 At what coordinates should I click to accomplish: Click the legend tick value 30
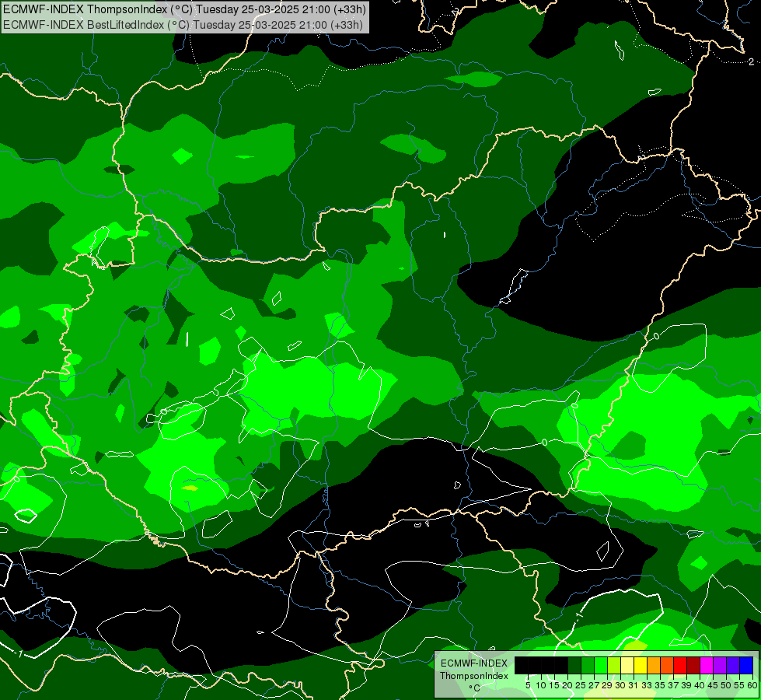(621, 685)
